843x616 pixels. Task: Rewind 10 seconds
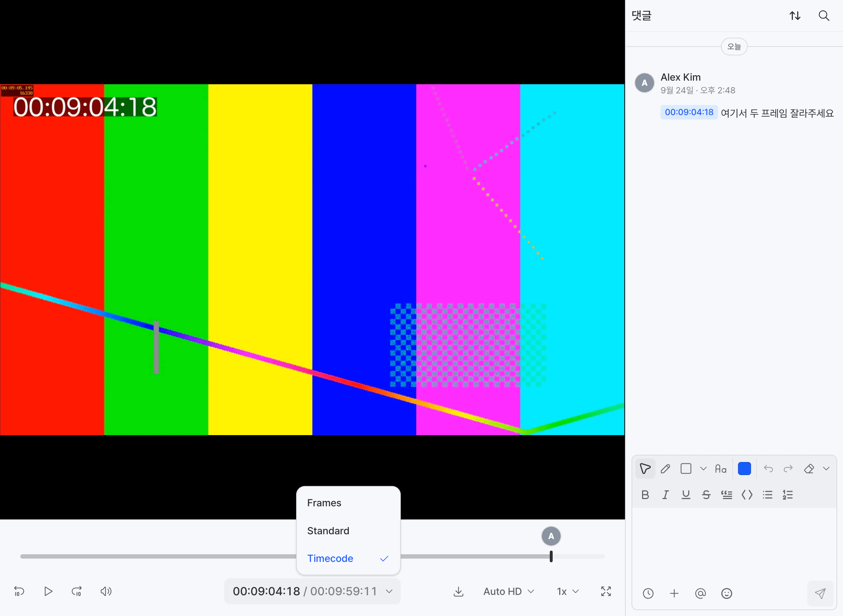tap(19, 591)
